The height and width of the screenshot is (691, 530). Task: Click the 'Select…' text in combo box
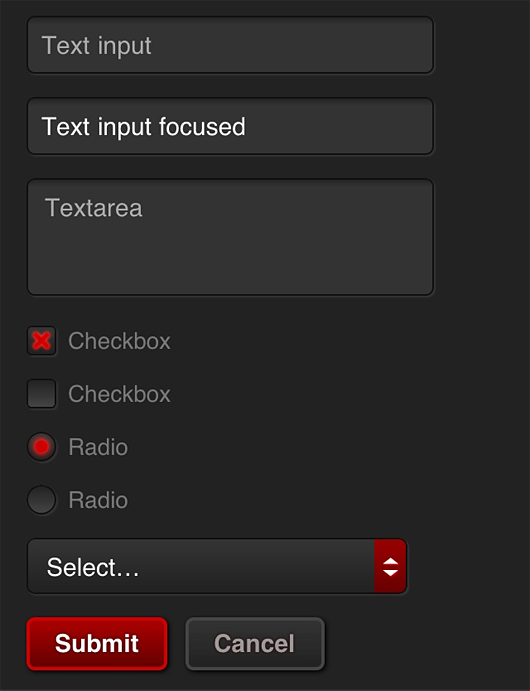pyautogui.click(x=93, y=567)
